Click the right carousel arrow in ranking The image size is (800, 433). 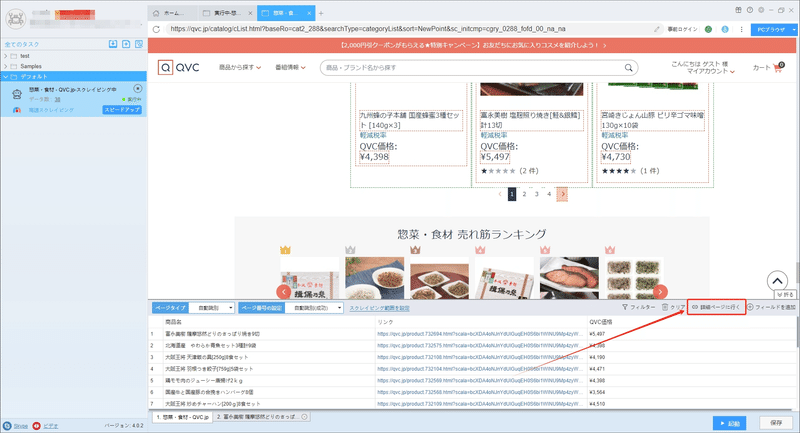pos(660,292)
